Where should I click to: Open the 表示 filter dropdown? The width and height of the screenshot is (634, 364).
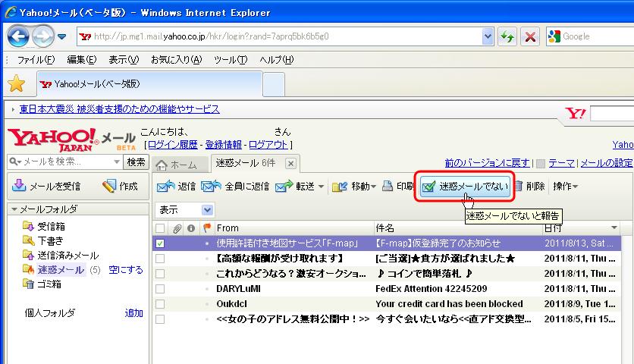[x=185, y=210]
